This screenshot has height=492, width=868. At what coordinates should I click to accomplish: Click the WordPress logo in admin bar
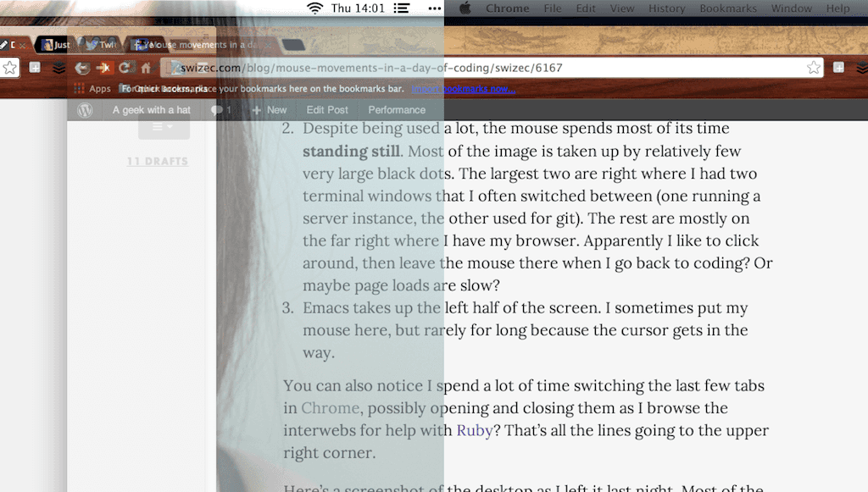tap(85, 110)
